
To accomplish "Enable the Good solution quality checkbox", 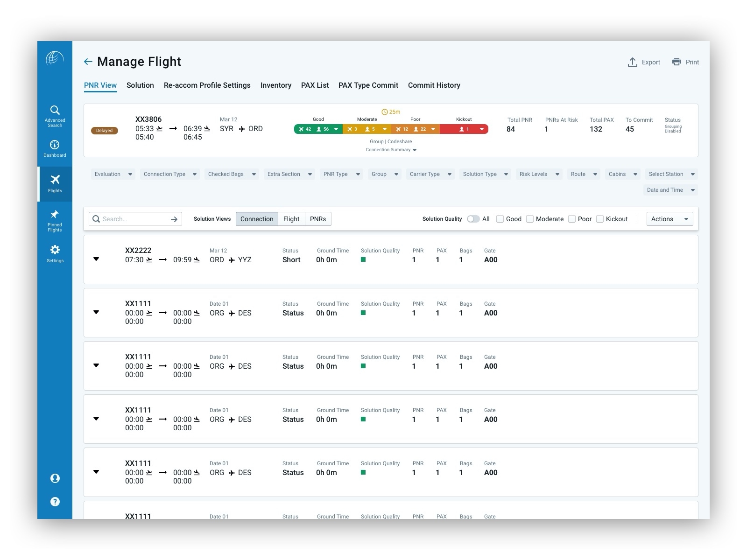I will [500, 218].
